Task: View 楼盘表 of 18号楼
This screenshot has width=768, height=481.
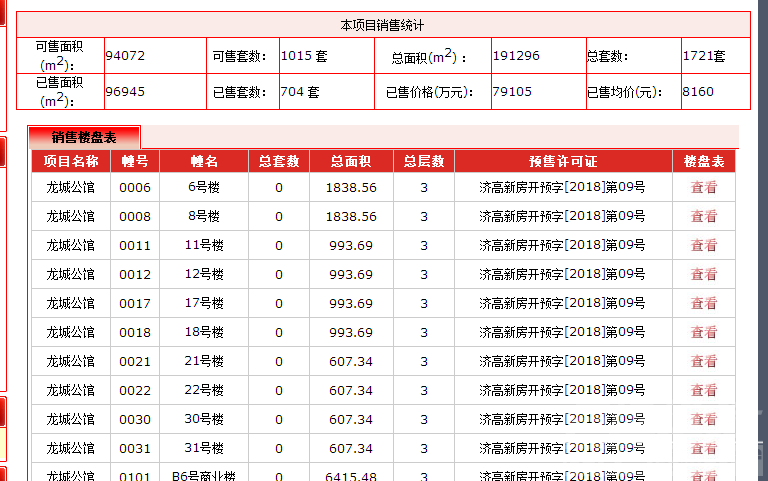Action: pos(704,332)
